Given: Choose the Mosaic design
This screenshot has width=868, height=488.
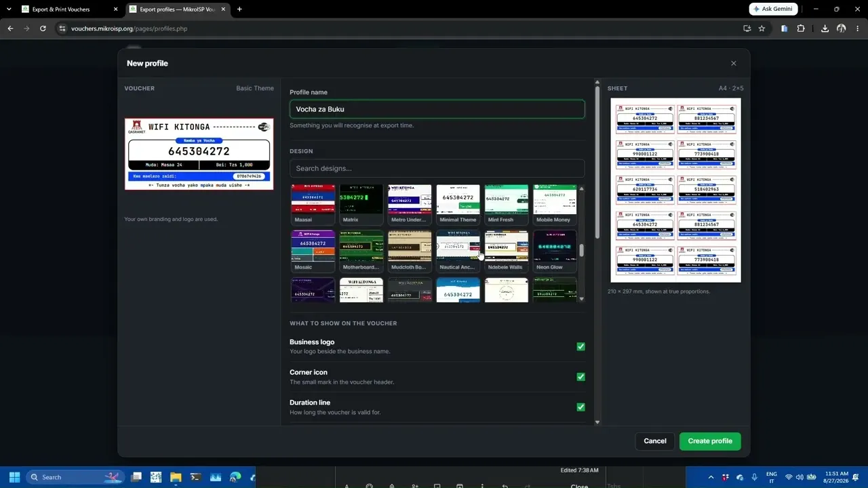Looking at the screenshot, I should [x=313, y=251].
